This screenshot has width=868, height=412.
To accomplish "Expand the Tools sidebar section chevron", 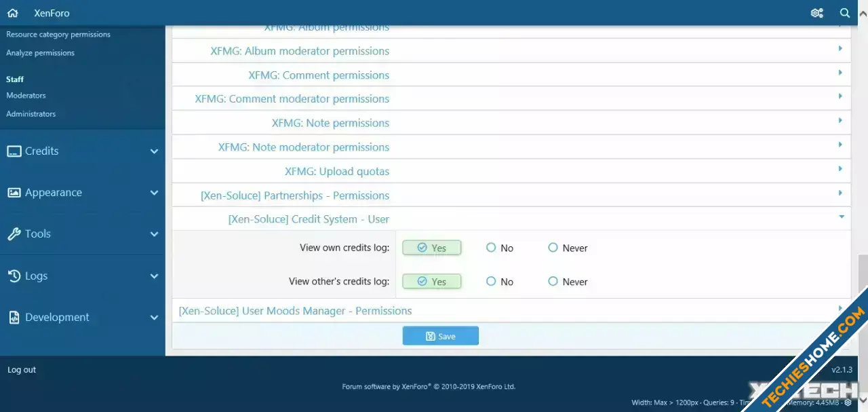I will click(x=154, y=234).
